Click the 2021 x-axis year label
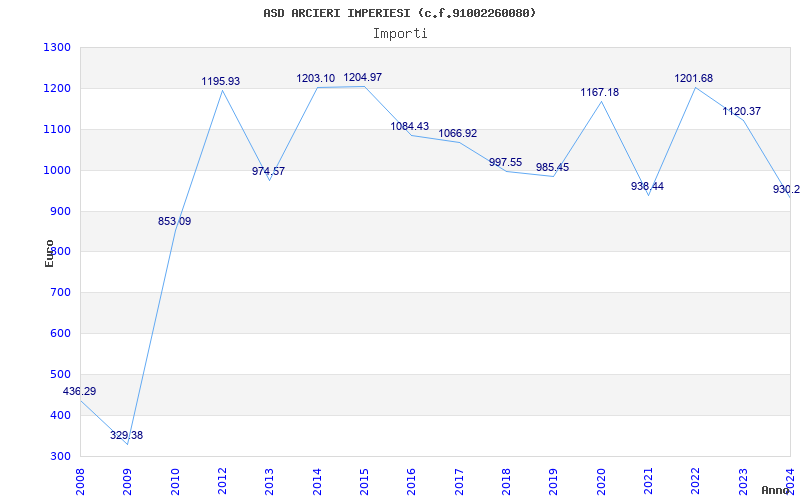This screenshot has width=800, height=500. pos(648,481)
